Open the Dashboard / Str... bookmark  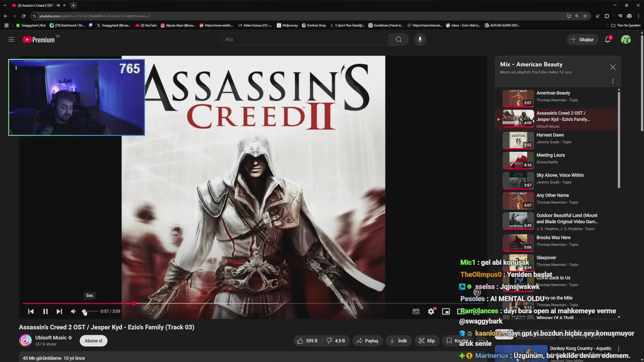click(x=67, y=25)
